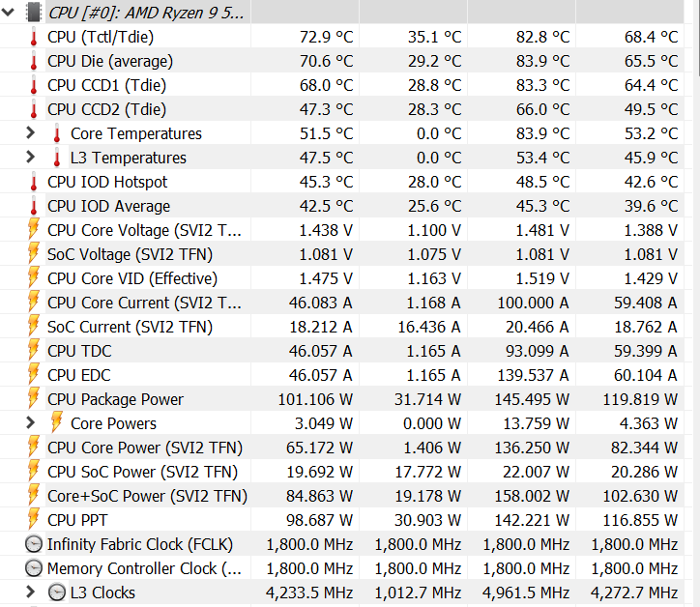This screenshot has width=700, height=607.
Task: Click lightning icon beside CPU TDC
Action: 34,350
